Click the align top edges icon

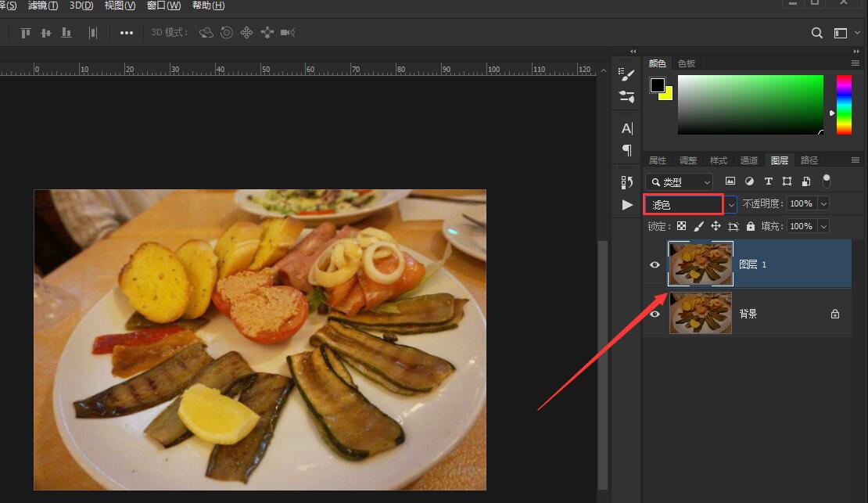pos(26,33)
